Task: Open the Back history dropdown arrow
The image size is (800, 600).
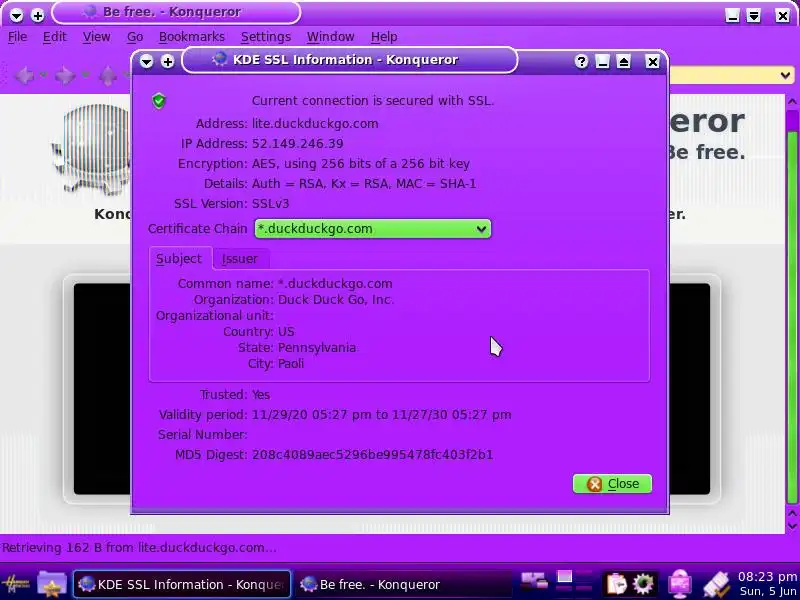Action: (43, 76)
